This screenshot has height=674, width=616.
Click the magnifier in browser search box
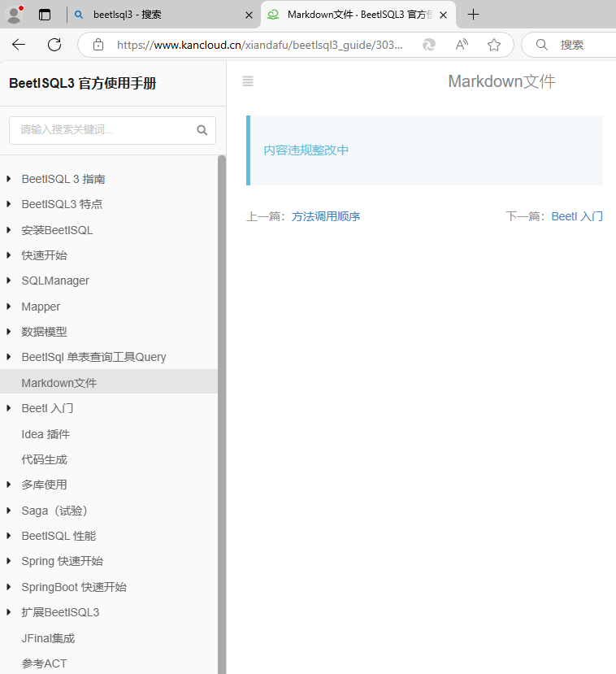pyautogui.click(x=542, y=45)
